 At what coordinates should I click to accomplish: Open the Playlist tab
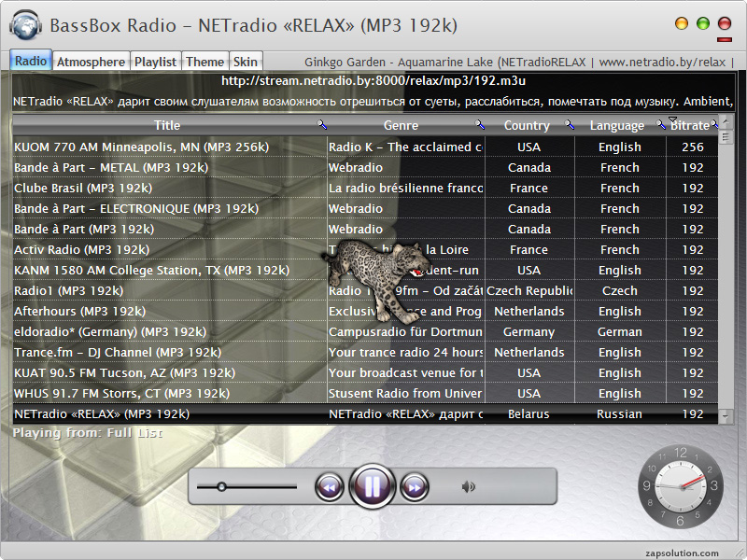click(x=155, y=62)
